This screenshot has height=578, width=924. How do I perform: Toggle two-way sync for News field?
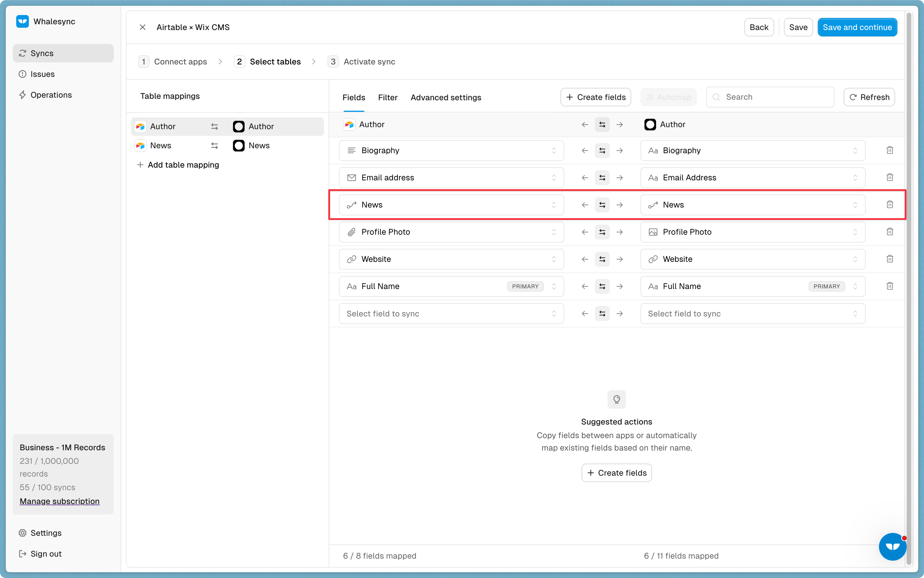coord(602,205)
